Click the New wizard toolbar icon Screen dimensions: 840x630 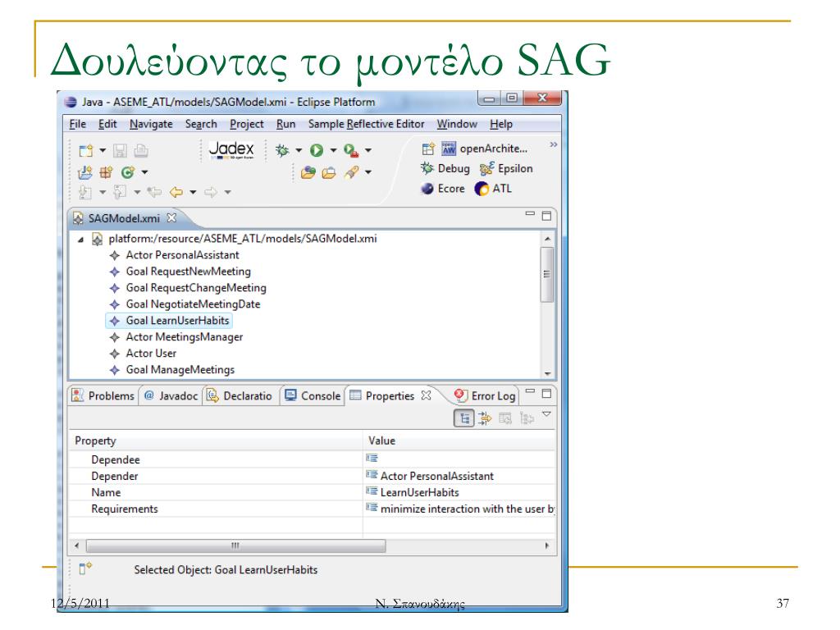click(85, 151)
